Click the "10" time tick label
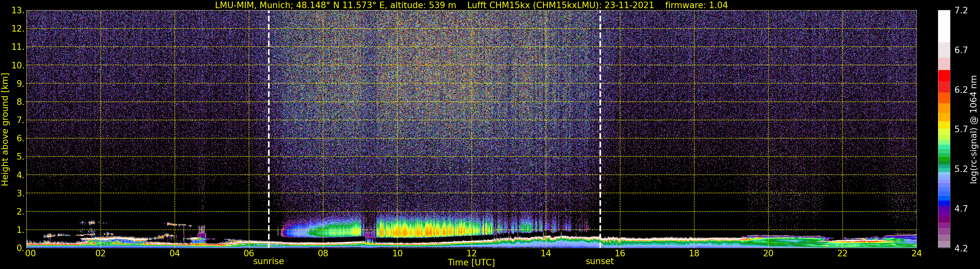 pos(397,253)
